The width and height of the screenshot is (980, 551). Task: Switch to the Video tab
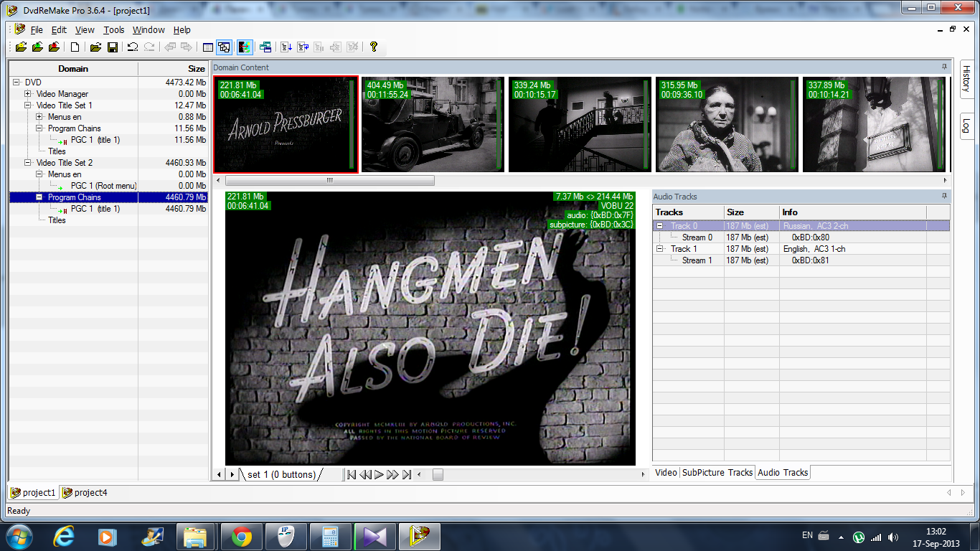click(x=666, y=473)
